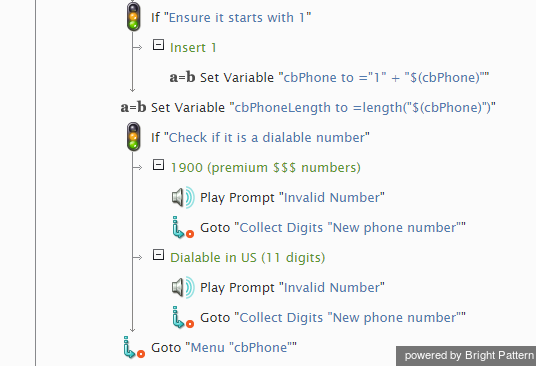
Task: Select "Dialable in US (11 digits)" branch label
Action: pos(247,257)
